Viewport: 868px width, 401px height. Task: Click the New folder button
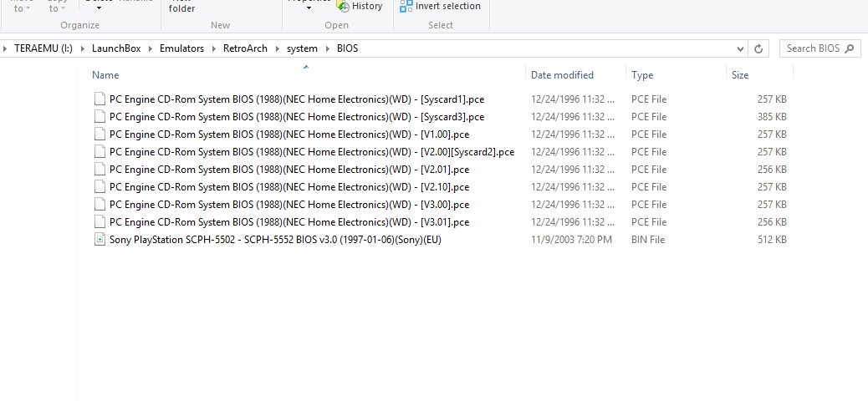coord(181,6)
